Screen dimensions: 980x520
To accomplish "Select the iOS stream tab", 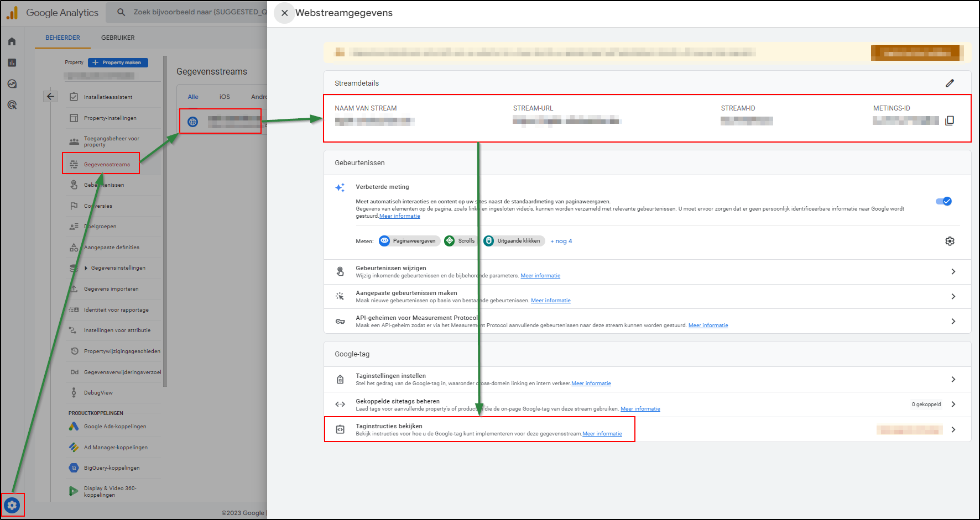I will click(x=225, y=96).
